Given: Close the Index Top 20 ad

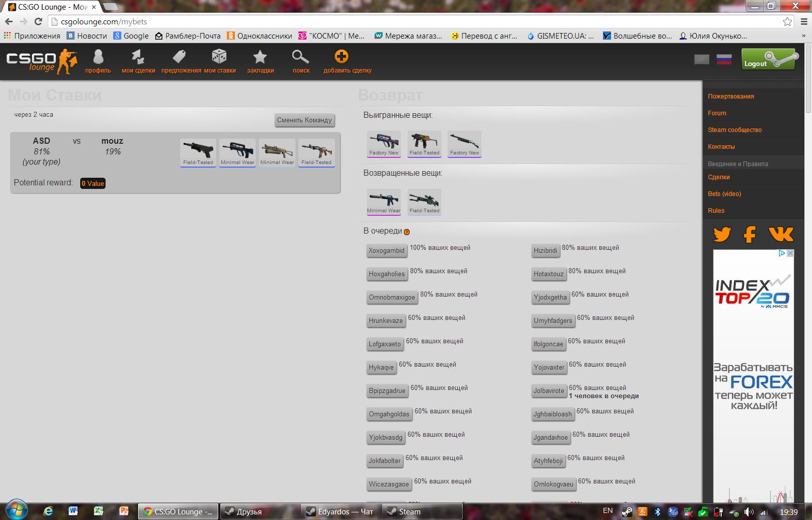Looking at the screenshot, I should 790,253.
